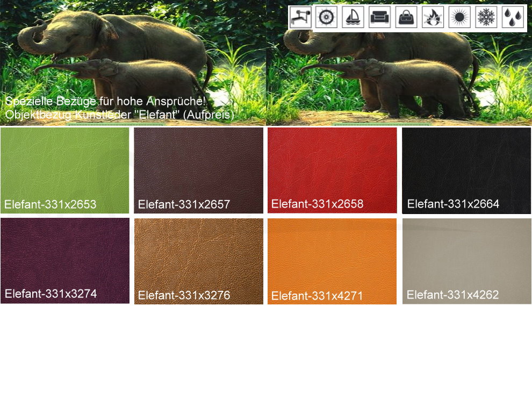Click the snowflake cold-resistance icon
532x398 pixels.
pos(486,17)
